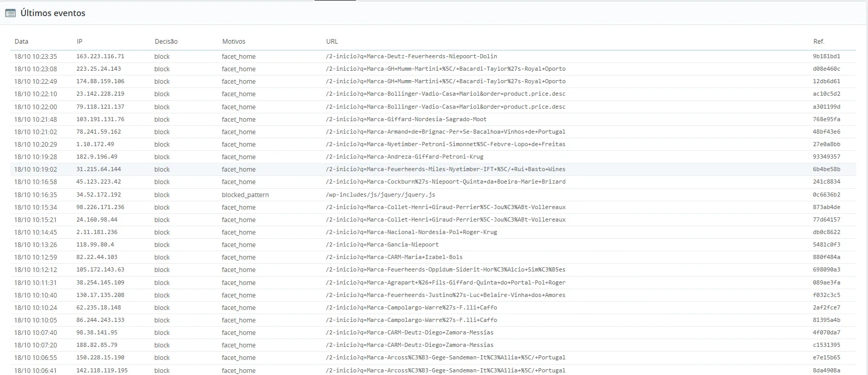Viewport: 868px width, 375px height.
Task: Click the Marca-Gancia-Niepoort URL
Action: (382, 244)
